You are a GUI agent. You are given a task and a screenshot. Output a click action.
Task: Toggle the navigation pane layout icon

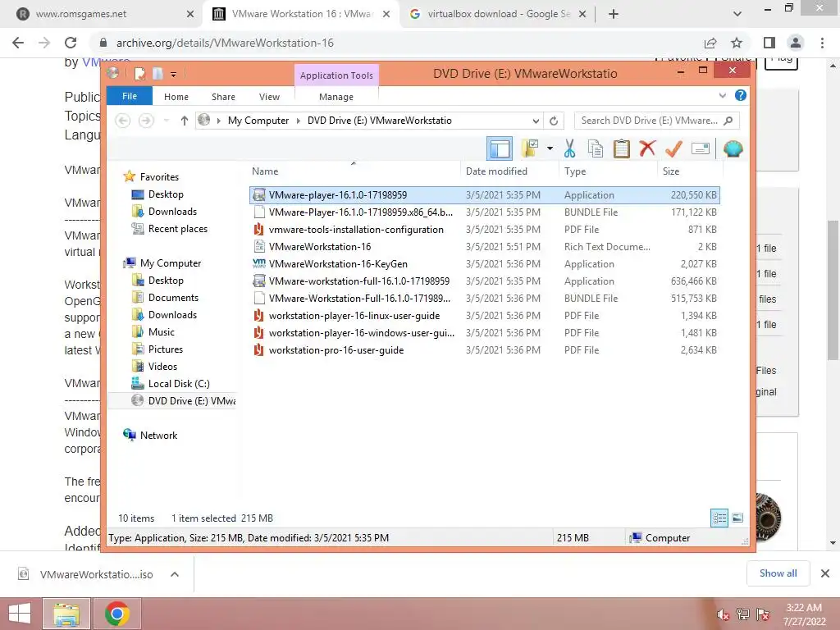(x=500, y=149)
